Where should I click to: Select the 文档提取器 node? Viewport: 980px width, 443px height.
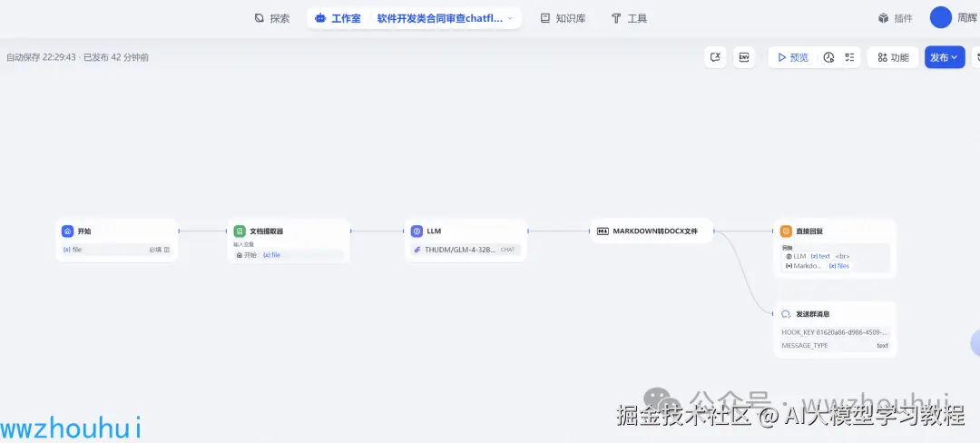click(289, 241)
